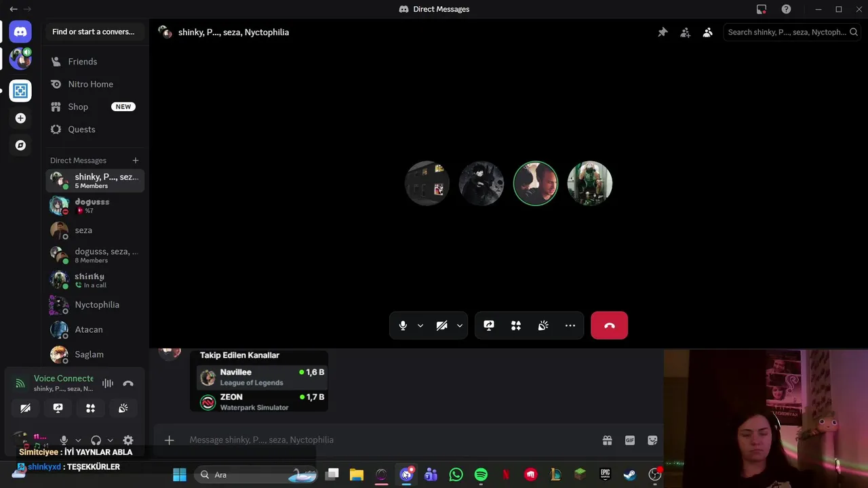Open GIF picker in message bar
This screenshot has height=488, width=868.
(630, 440)
